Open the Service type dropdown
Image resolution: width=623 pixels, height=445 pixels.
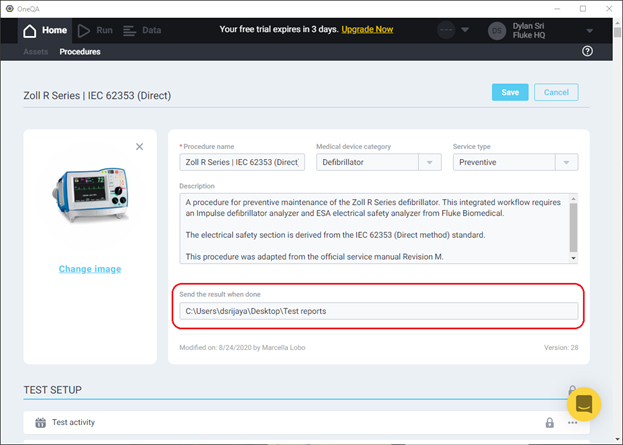pos(514,162)
